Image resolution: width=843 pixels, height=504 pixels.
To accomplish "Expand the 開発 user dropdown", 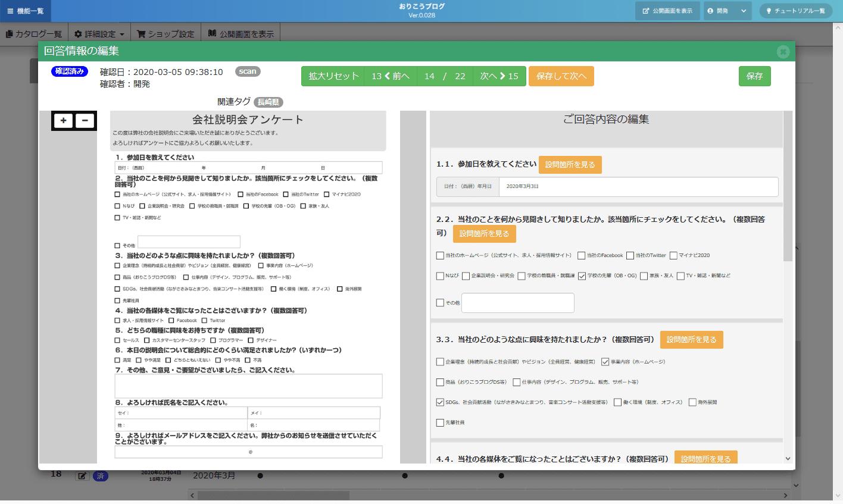I will tap(728, 11).
